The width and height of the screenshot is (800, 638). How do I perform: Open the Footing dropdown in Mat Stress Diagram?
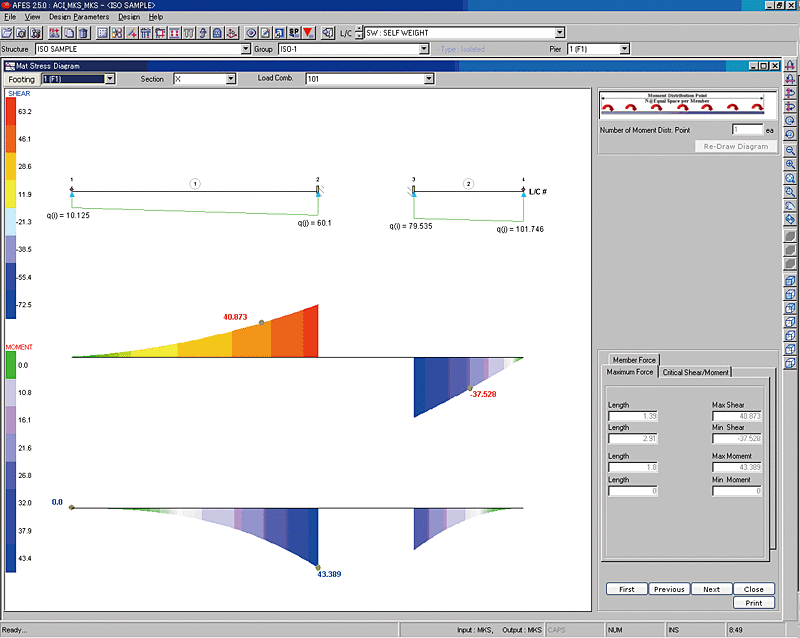point(110,79)
